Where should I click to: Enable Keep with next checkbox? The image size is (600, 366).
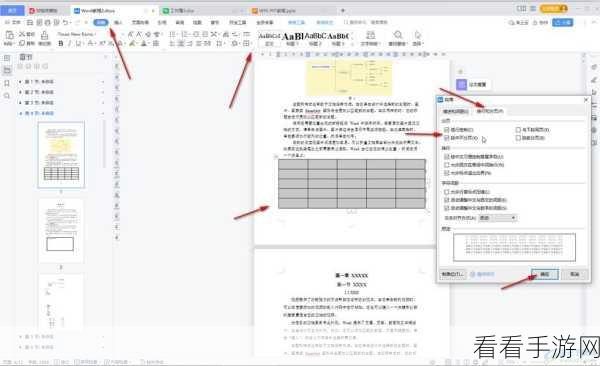pyautogui.click(x=518, y=130)
